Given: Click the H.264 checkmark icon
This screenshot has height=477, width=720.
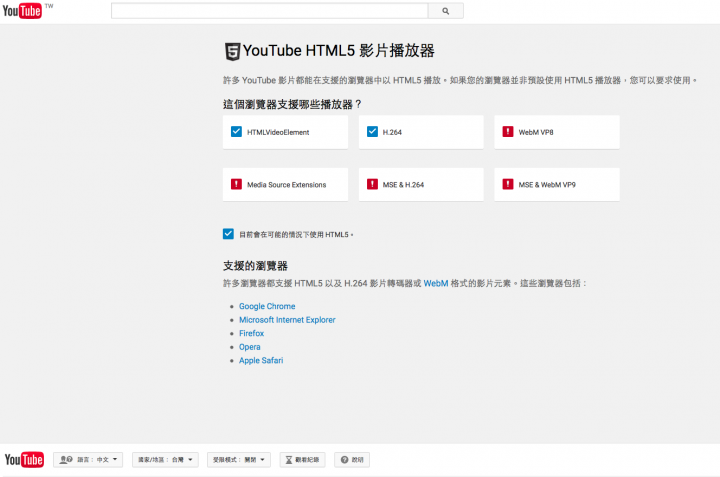Looking at the screenshot, I should pos(372,132).
